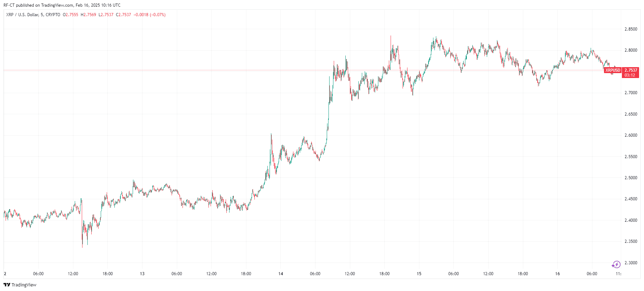Image resolution: width=644 pixels, height=291 pixels.
Task: Click the current price label 2.7537 on axis
Action: pos(631,70)
